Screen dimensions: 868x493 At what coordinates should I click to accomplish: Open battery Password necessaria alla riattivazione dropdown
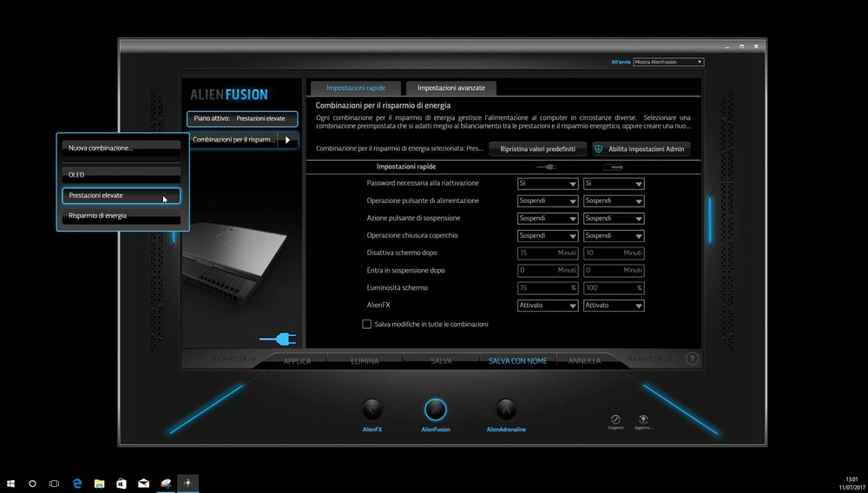click(x=614, y=184)
